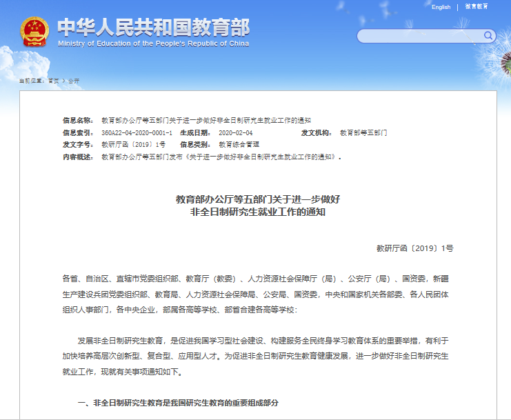Click the Ministry of Education English subtitle
Image resolution: width=511 pixels, height=420 pixels.
coord(154,43)
